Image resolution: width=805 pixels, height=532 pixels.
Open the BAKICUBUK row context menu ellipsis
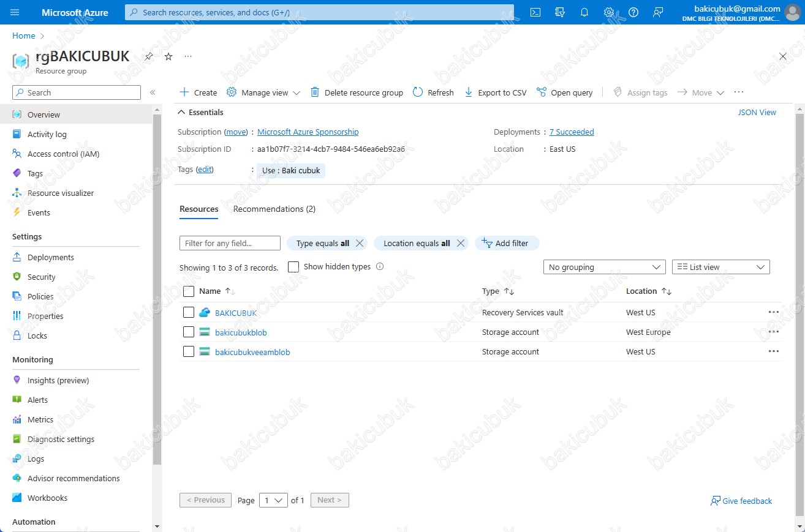tap(774, 312)
